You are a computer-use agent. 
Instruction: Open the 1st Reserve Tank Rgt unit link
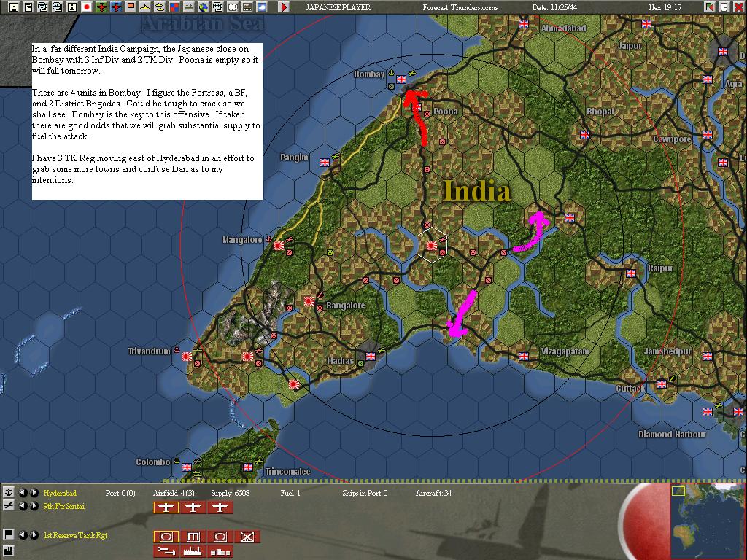pyautogui.click(x=75, y=535)
